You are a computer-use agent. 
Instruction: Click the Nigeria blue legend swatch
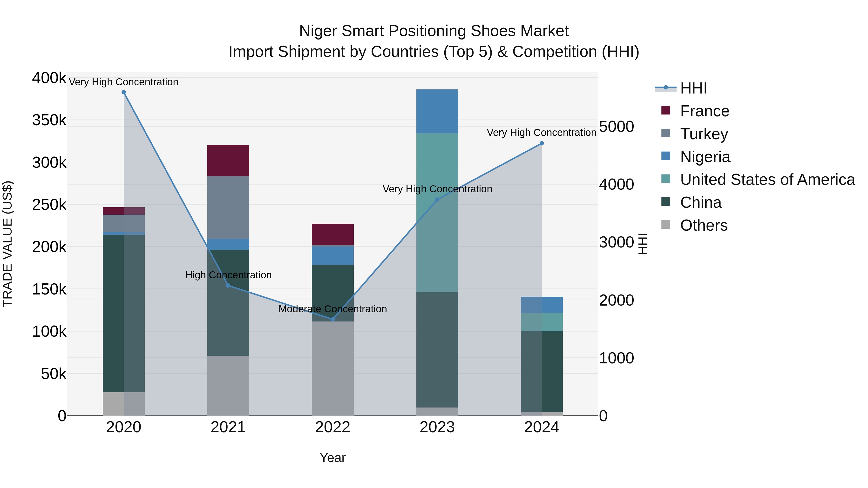pos(666,156)
